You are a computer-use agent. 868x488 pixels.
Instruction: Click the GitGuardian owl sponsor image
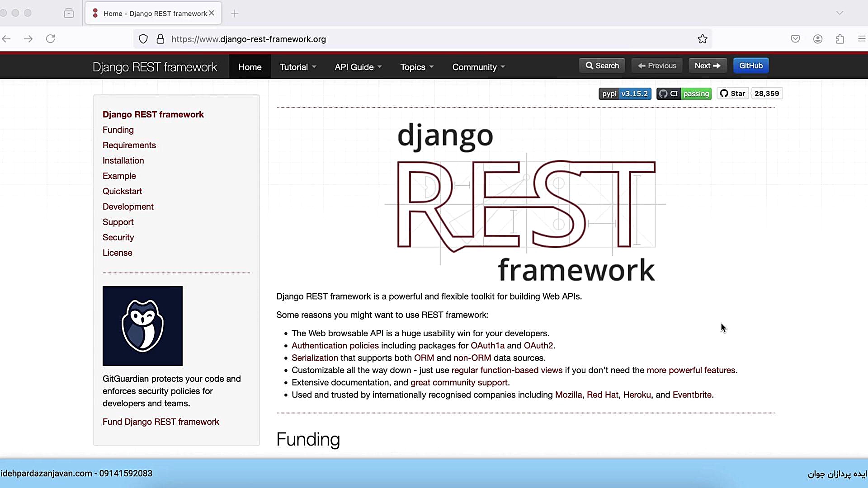pos(142,326)
